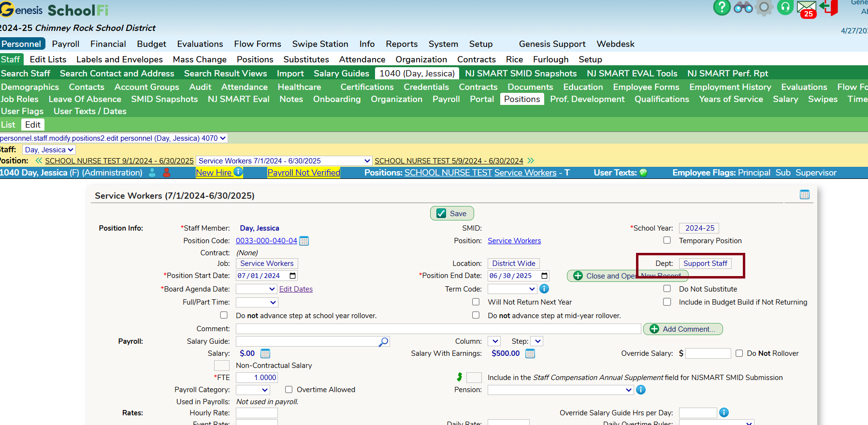Image resolution: width=868 pixels, height=425 pixels.
Task: Open the Salary Guides tab
Action: click(341, 73)
